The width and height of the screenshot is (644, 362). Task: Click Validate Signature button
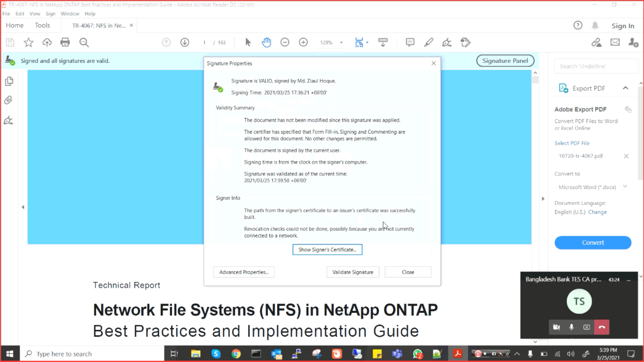click(x=353, y=272)
